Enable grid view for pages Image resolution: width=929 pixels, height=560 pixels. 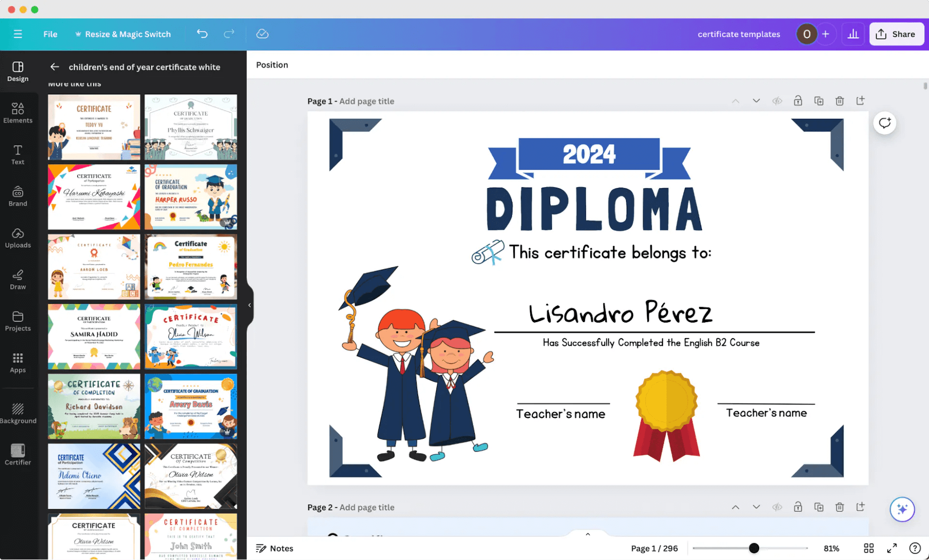[869, 548]
